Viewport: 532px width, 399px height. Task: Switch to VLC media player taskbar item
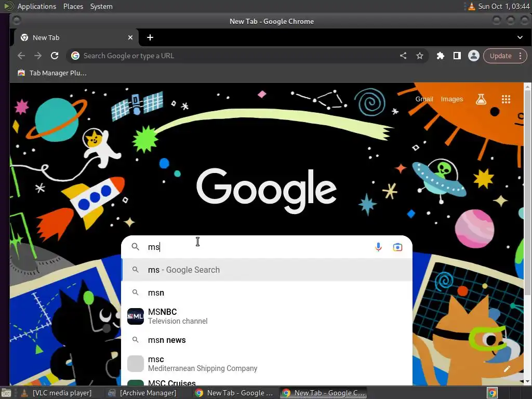[56, 393]
